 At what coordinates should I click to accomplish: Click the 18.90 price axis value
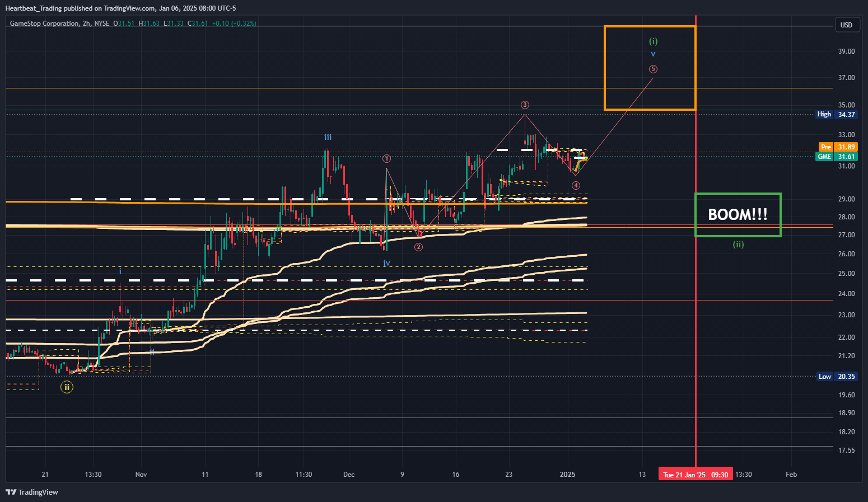[846, 413]
